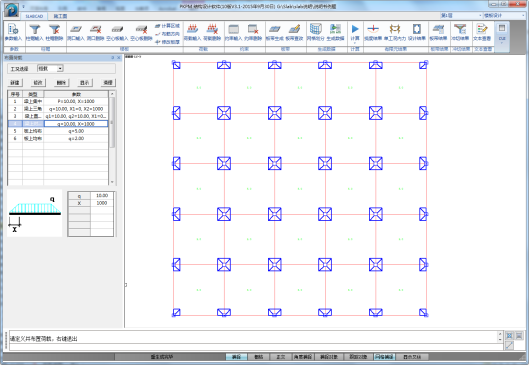Toggle the fourth status bar snap button
The width and height of the screenshot is (530, 365).
click(303, 357)
